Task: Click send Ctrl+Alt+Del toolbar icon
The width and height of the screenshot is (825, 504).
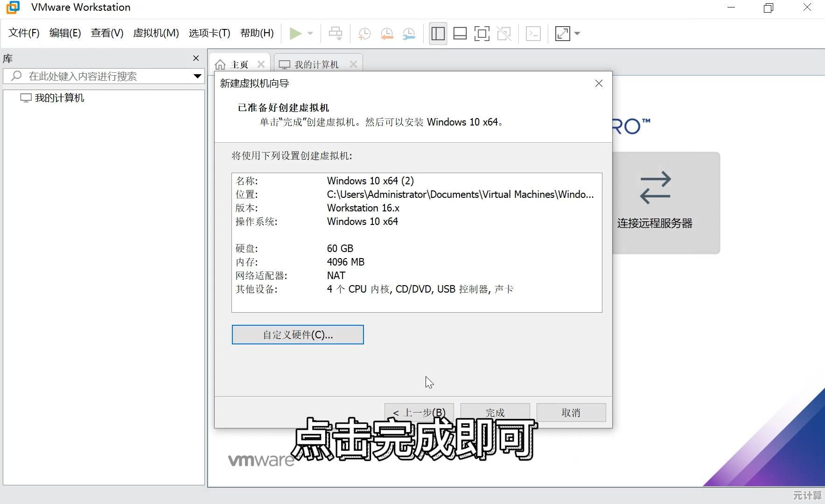Action: (x=335, y=34)
